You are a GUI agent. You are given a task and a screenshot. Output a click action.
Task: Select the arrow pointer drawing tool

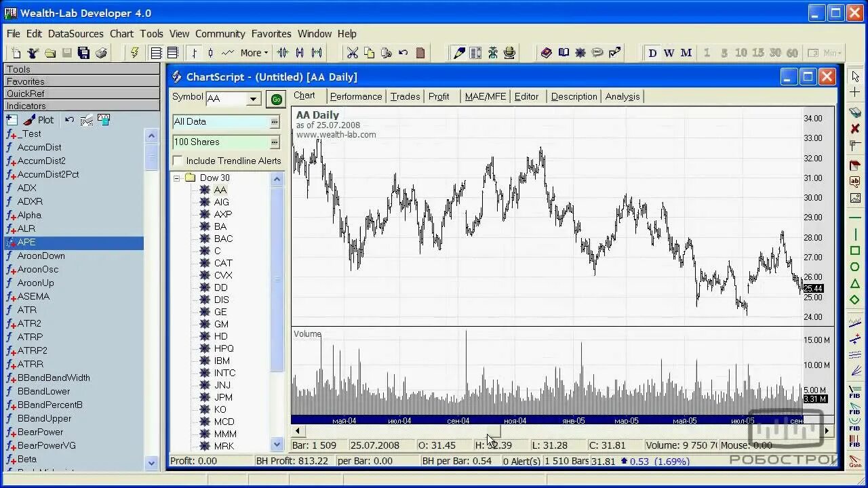click(x=855, y=77)
